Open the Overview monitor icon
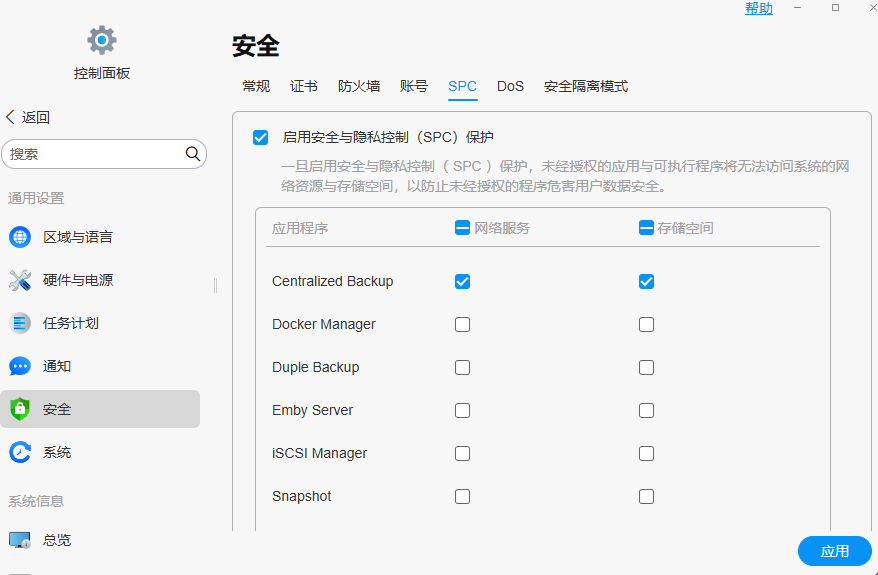 [x=20, y=540]
